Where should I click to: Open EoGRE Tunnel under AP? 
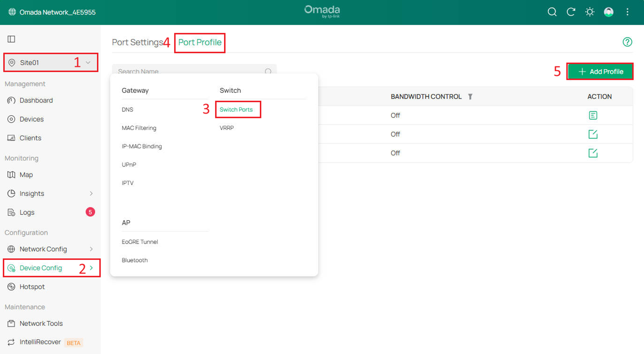click(140, 242)
